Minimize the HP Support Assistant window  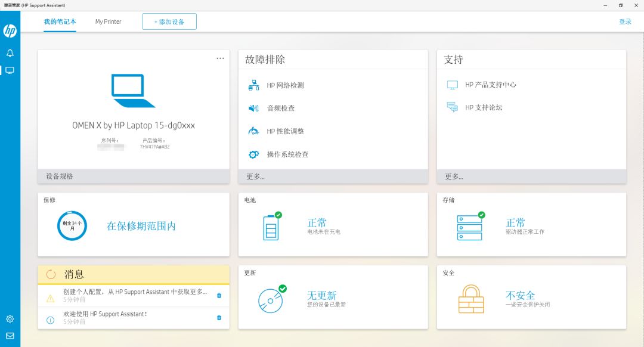pyautogui.click(x=605, y=5)
